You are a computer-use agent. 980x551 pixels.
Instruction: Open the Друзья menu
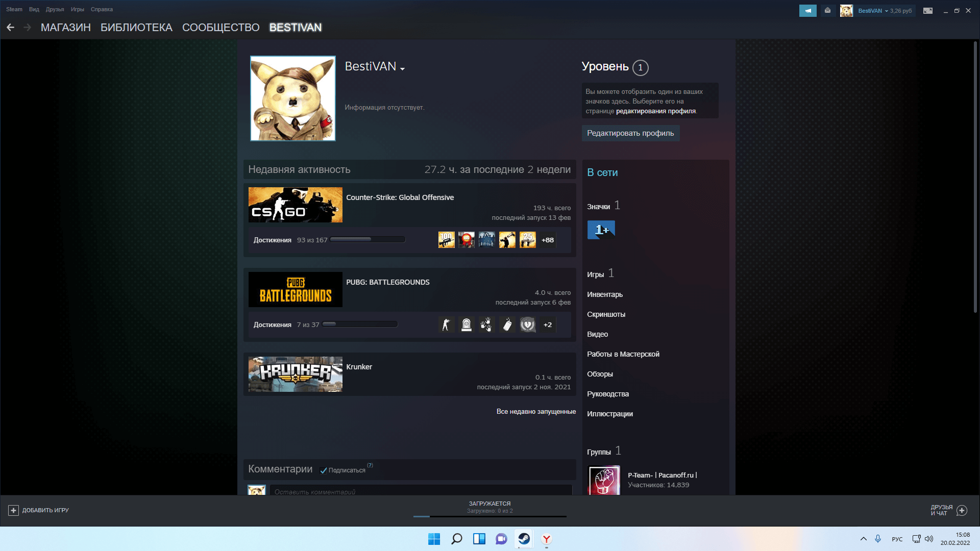point(55,9)
